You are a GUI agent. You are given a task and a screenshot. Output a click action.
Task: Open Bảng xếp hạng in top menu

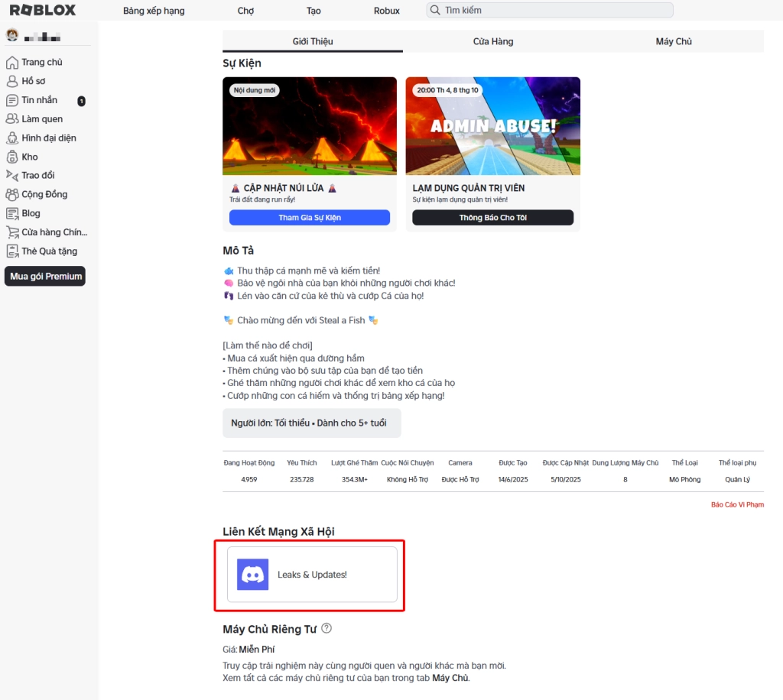pyautogui.click(x=154, y=11)
